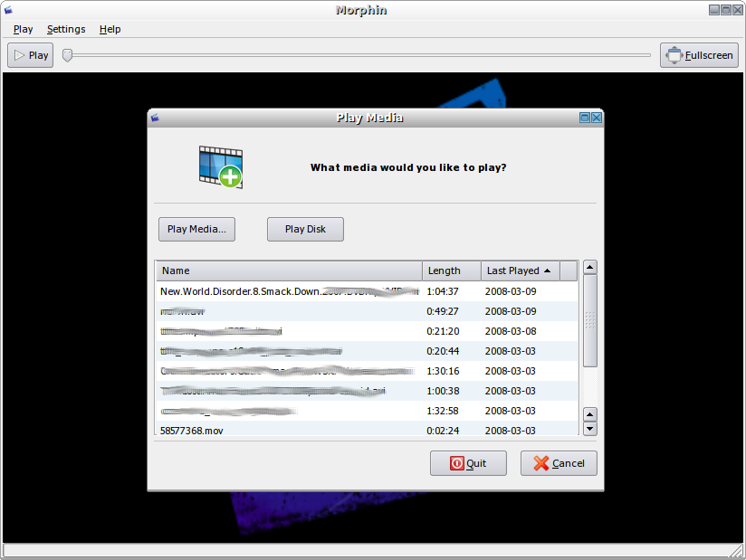
Task: Toggle sort order on Last Played column
Action: (x=521, y=271)
